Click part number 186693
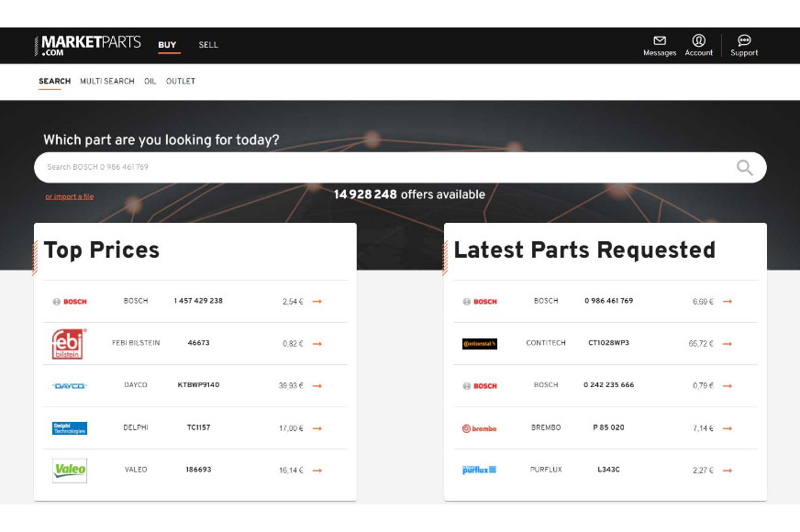The height and width of the screenshot is (532, 800). click(x=198, y=470)
